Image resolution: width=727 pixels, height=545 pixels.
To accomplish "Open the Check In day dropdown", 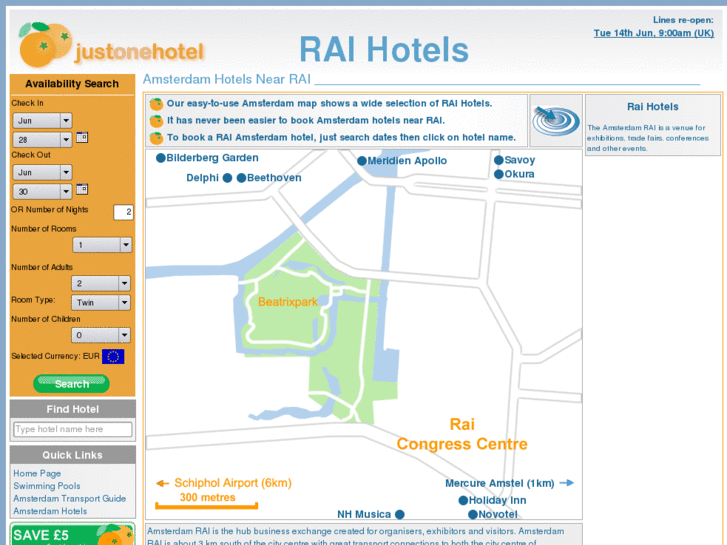I will (42, 140).
